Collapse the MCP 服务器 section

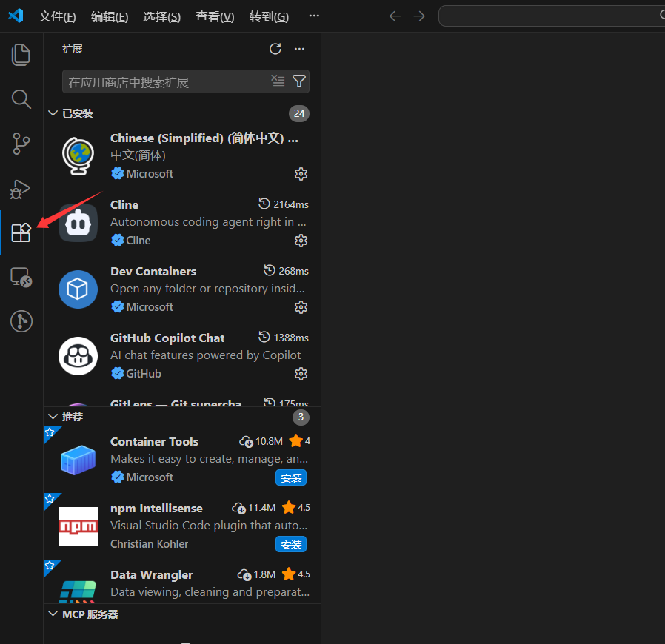point(53,614)
